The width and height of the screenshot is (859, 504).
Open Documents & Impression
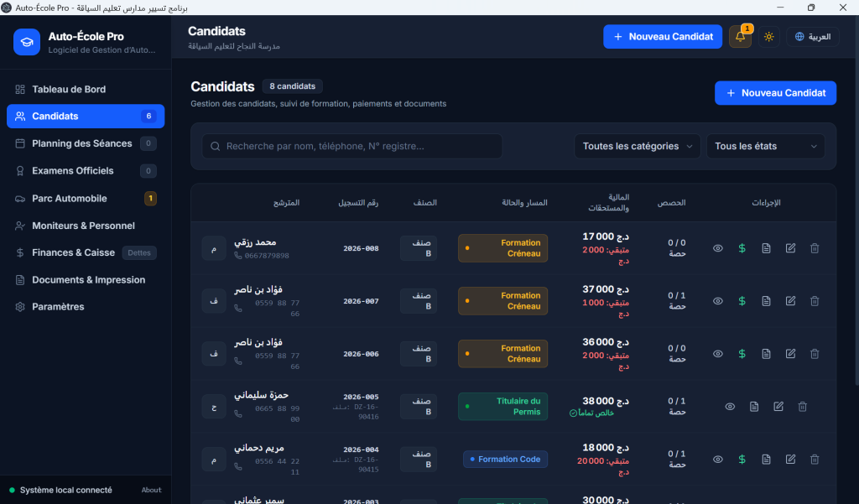[x=86, y=280]
